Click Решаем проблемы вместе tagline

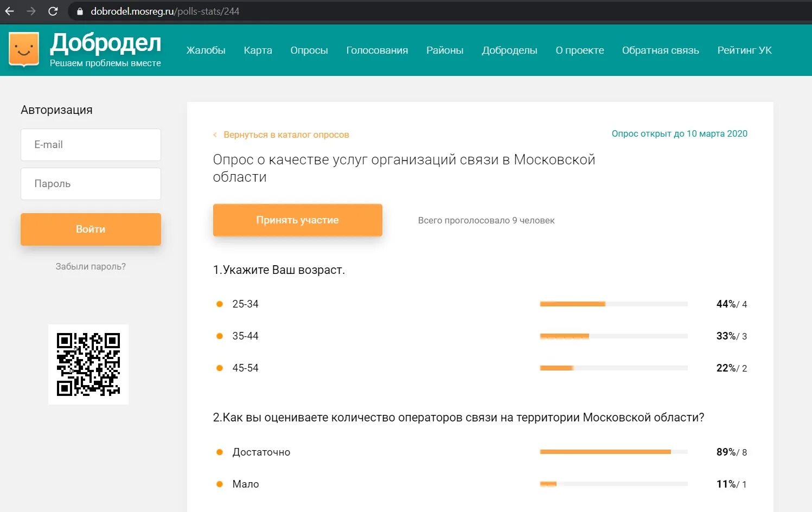[x=105, y=63]
